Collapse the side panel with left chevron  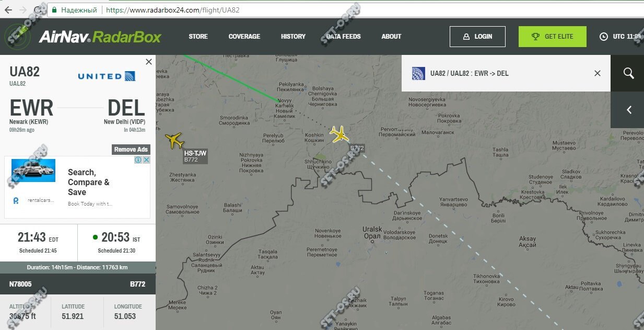pos(628,110)
